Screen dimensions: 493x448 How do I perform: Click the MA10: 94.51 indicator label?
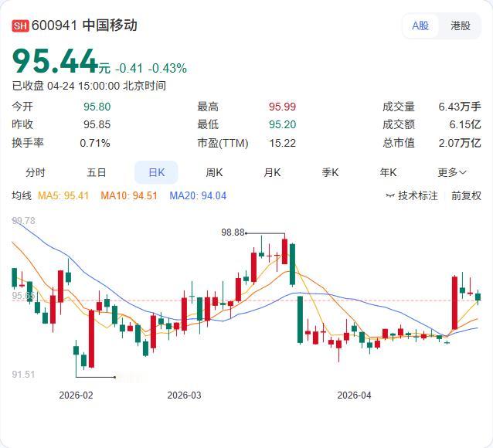[128, 195]
